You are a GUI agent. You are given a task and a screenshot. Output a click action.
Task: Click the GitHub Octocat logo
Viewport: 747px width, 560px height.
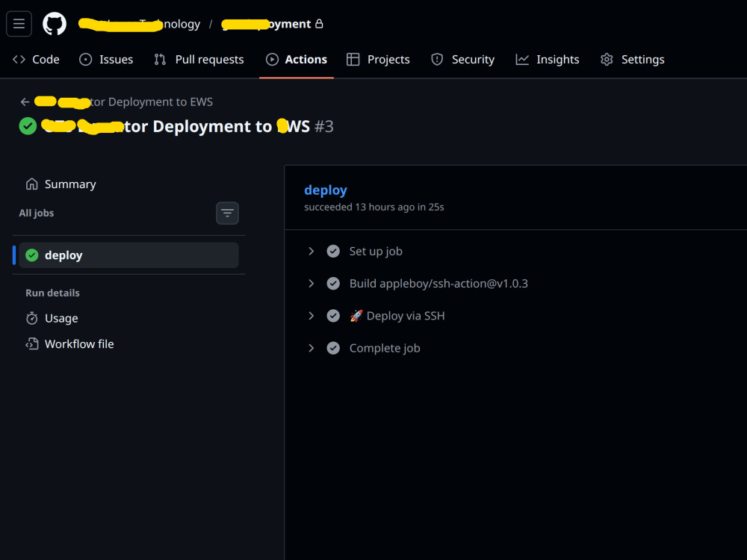pos(55,24)
